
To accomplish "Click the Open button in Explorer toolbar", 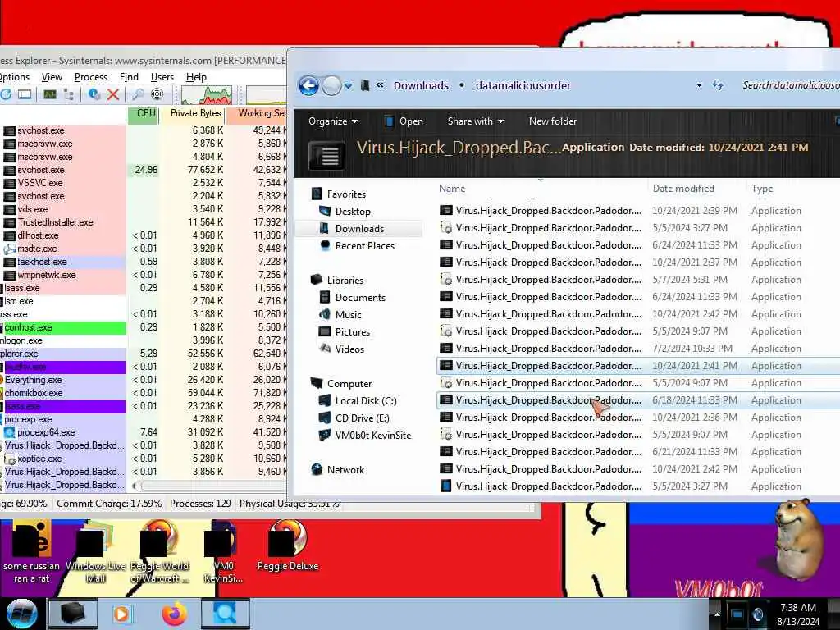I will tap(405, 121).
